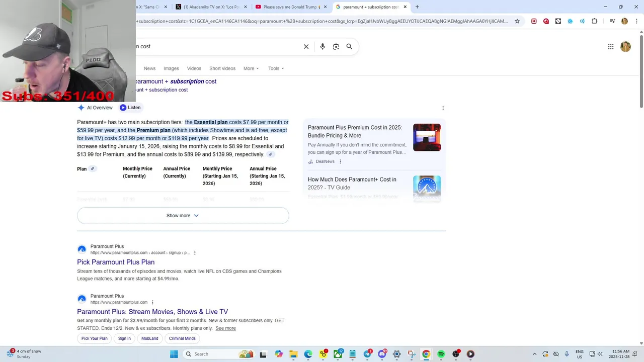Image resolution: width=644 pixels, height=362 pixels.
Task: Click the source link chip after 'respectively.'
Action: (x=271, y=154)
